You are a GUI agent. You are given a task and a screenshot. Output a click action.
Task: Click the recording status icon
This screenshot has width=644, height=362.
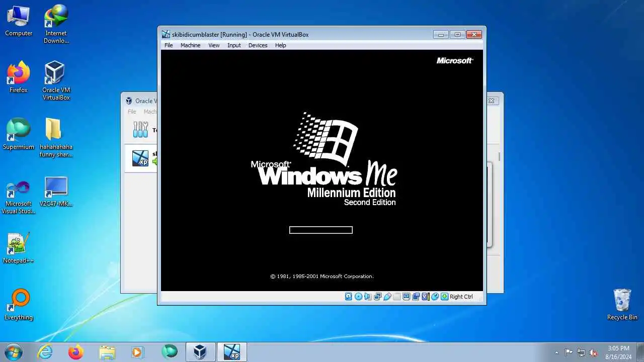click(x=416, y=297)
